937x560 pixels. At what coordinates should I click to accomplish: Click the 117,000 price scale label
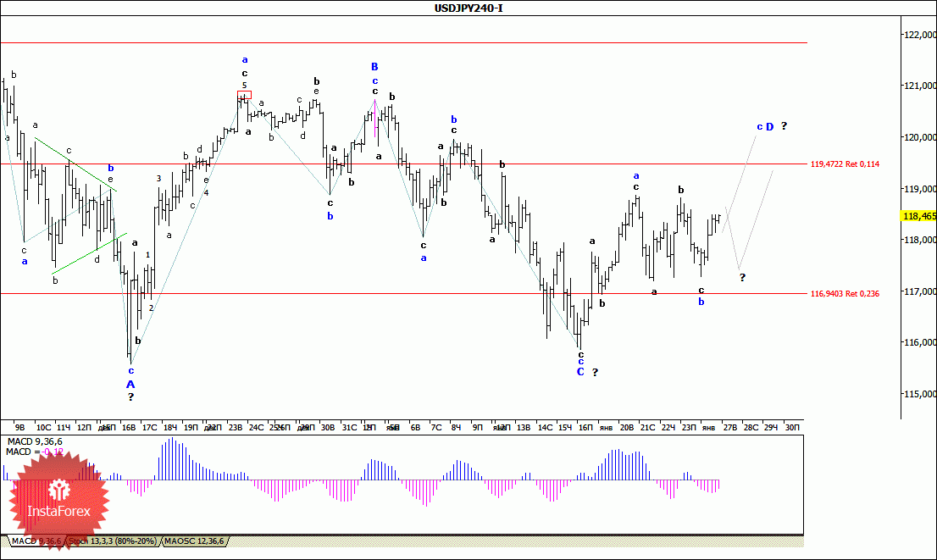coord(920,291)
